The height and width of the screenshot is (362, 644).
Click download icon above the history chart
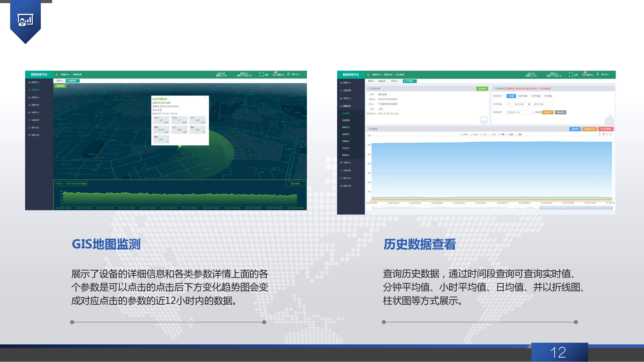tap(611, 134)
